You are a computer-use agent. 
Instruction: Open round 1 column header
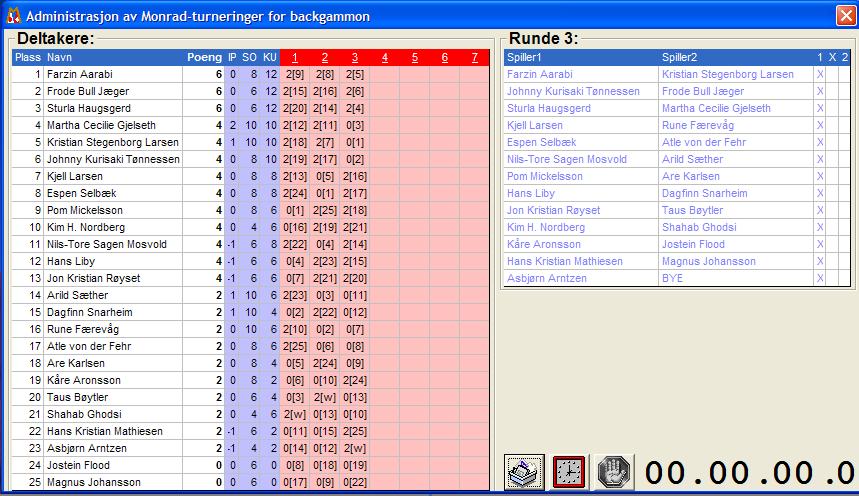tap(294, 57)
